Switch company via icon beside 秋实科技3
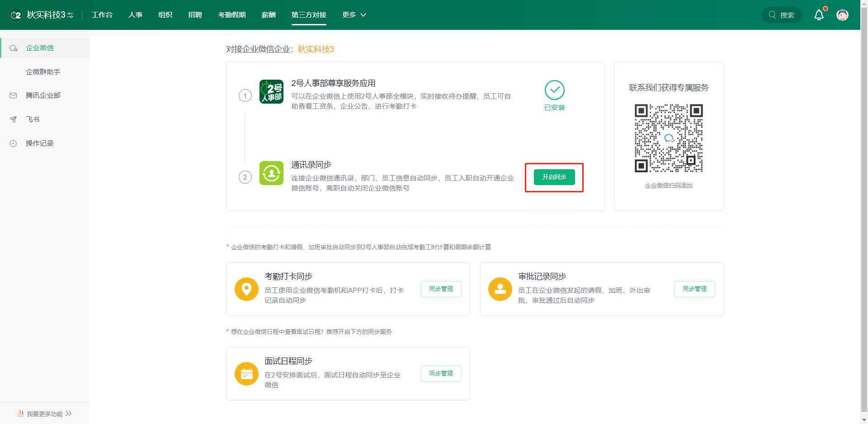The height and width of the screenshot is (424, 868). tap(70, 15)
